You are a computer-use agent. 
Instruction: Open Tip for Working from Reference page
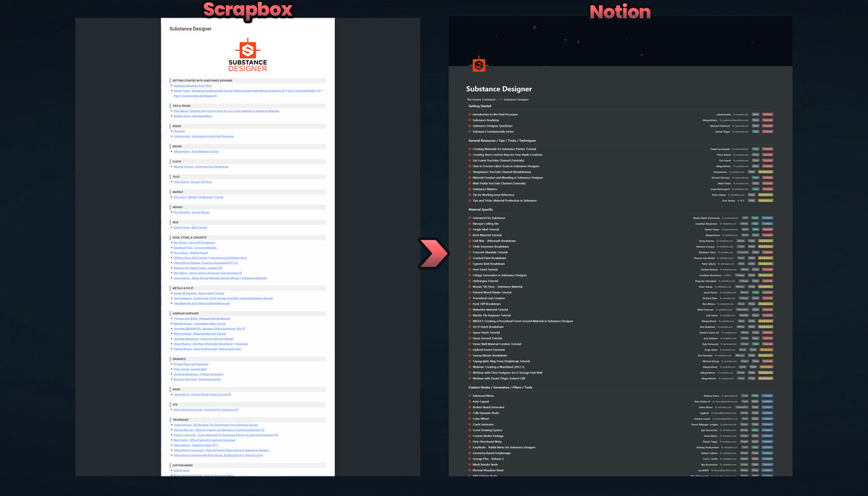point(493,194)
